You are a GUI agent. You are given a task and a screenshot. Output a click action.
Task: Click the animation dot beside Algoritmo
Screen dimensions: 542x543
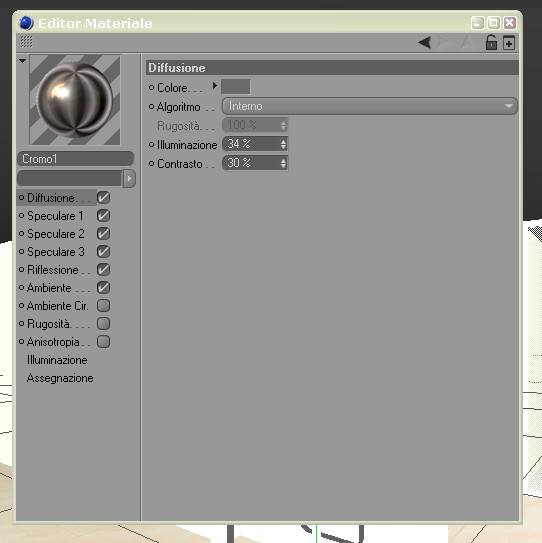tap(151, 107)
